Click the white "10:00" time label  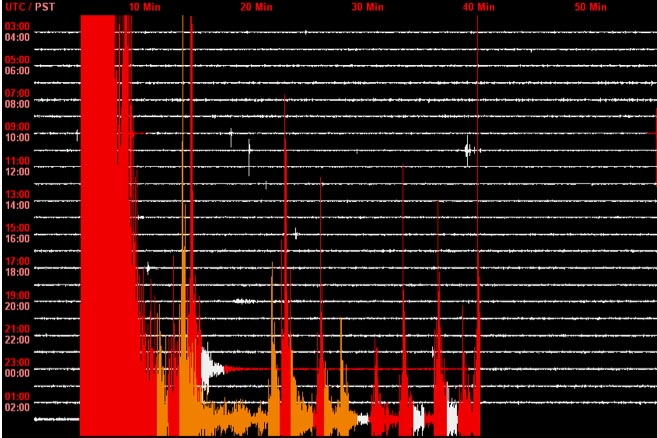click(x=17, y=137)
